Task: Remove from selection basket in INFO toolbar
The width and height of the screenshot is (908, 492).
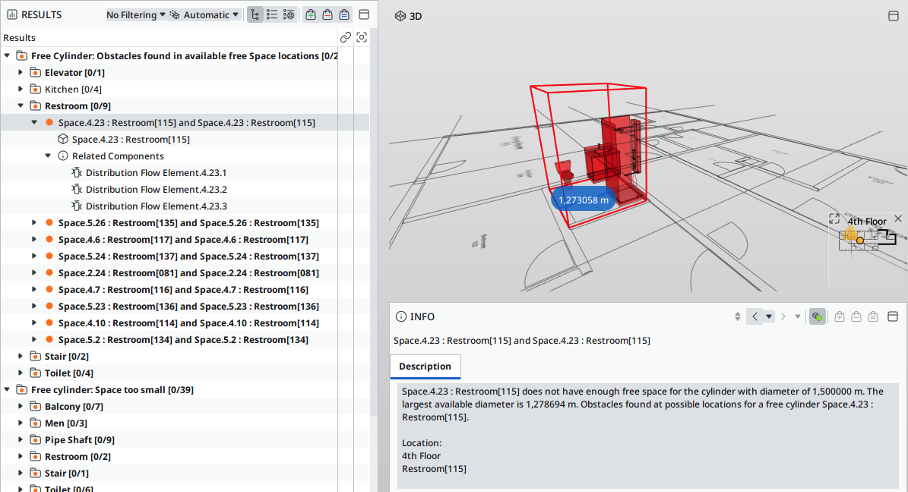Action: click(856, 317)
